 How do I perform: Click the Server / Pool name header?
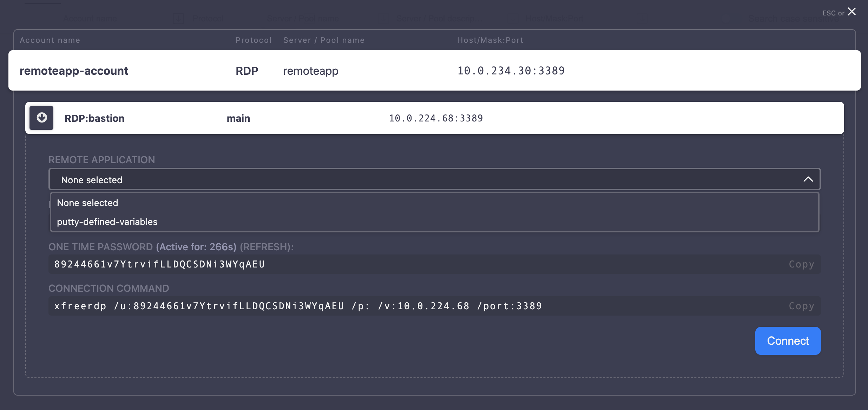(324, 40)
